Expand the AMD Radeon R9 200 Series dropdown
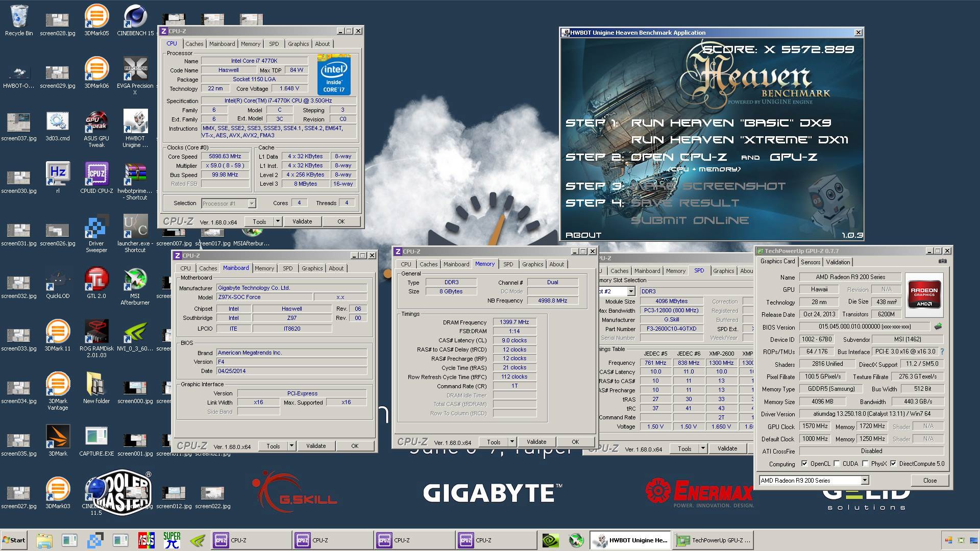The width and height of the screenshot is (980, 551). pos(865,481)
